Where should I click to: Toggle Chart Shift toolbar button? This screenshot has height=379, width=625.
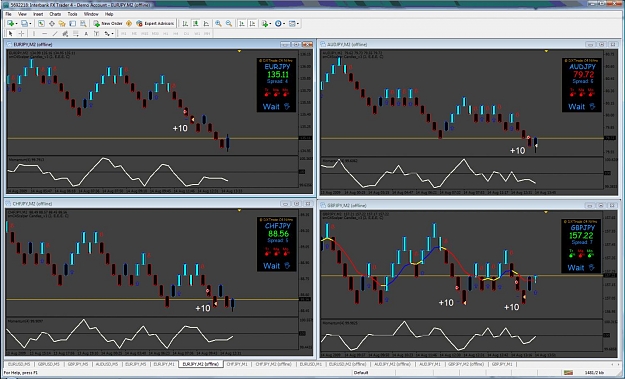[252, 24]
